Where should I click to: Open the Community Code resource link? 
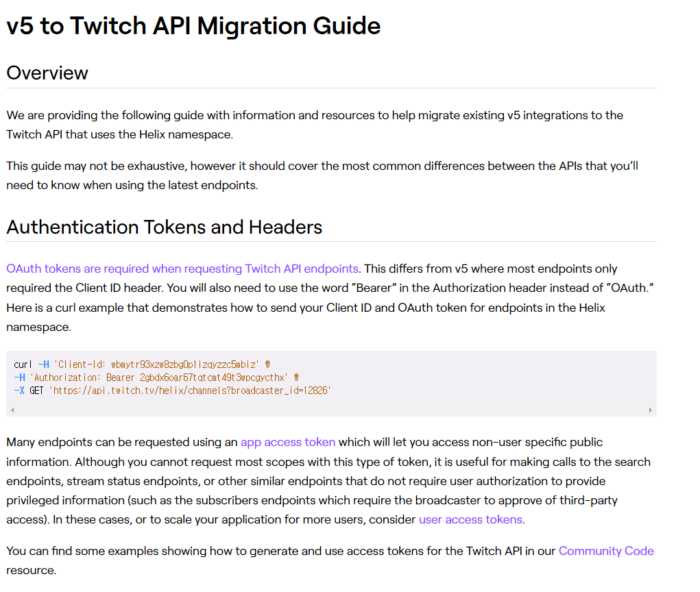coord(606,551)
